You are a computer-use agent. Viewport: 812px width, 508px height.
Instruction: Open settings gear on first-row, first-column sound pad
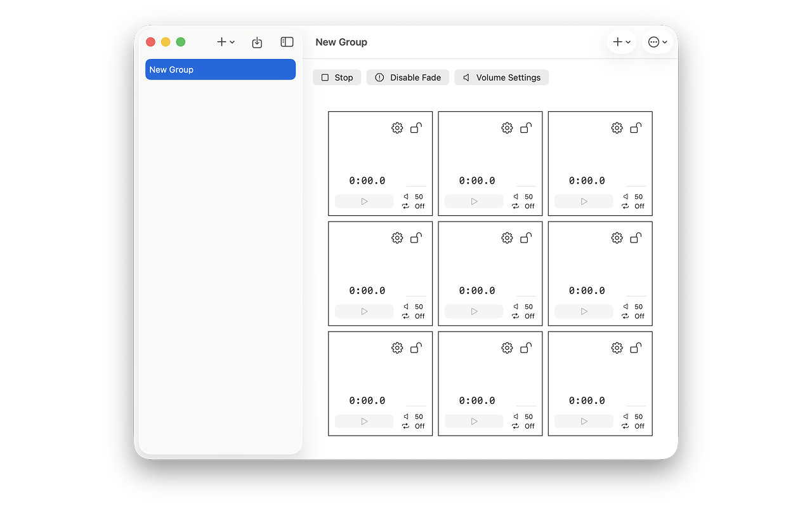click(x=397, y=128)
